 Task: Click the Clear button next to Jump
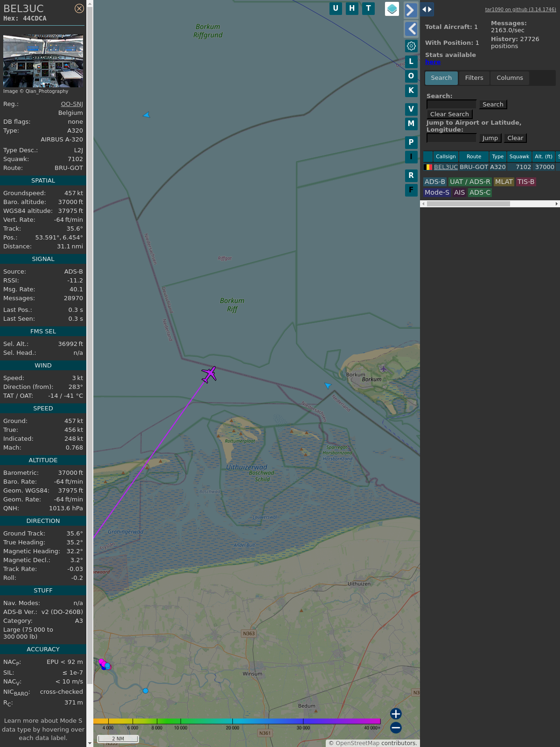[515, 138]
